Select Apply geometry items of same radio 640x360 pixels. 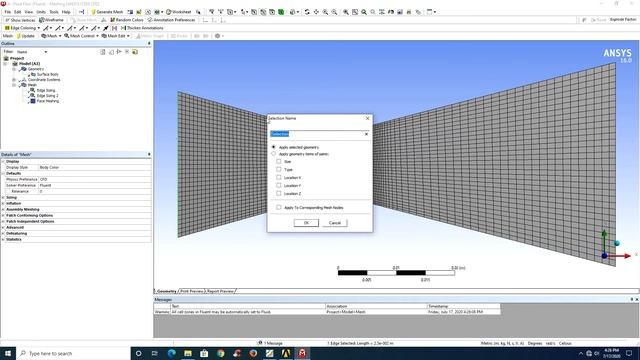click(273, 154)
